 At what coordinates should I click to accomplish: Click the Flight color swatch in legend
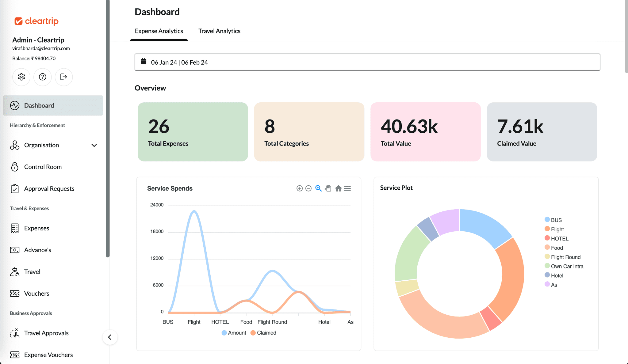coord(547,229)
